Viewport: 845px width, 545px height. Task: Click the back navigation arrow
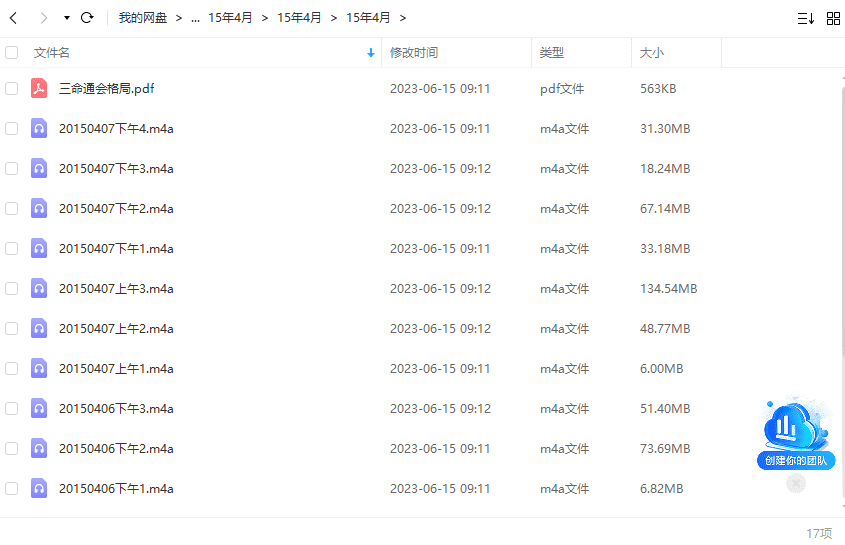pos(13,18)
